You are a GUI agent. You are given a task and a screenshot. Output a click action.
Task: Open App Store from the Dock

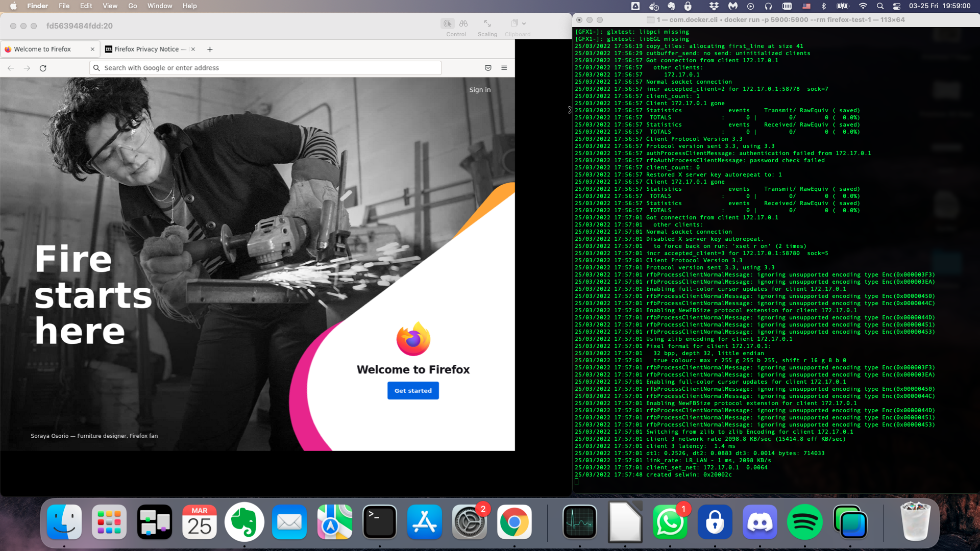pyautogui.click(x=425, y=522)
